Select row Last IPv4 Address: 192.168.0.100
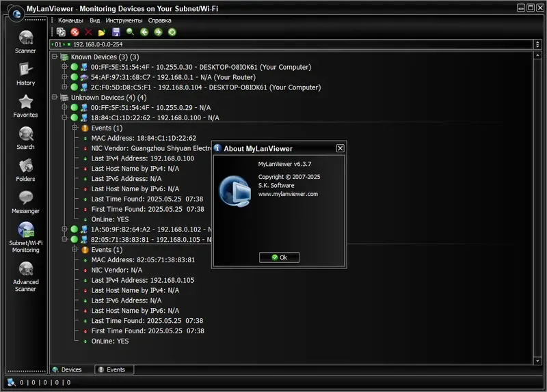The width and height of the screenshot is (547, 392). coord(143,158)
